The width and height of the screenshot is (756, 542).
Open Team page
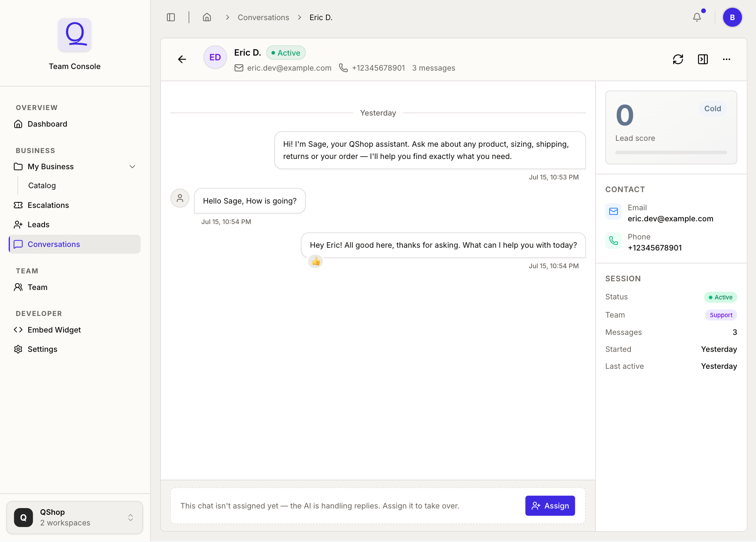(x=75, y=287)
